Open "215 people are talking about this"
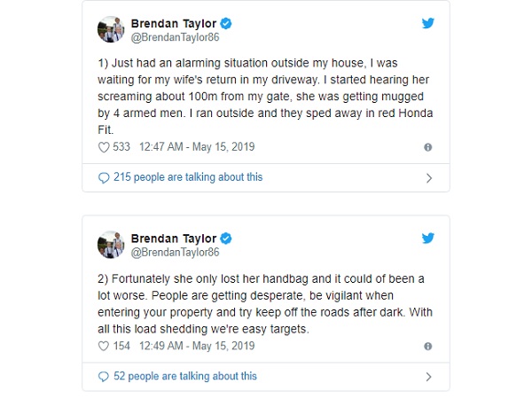Screen dimensions: 532x399 [x=187, y=177]
